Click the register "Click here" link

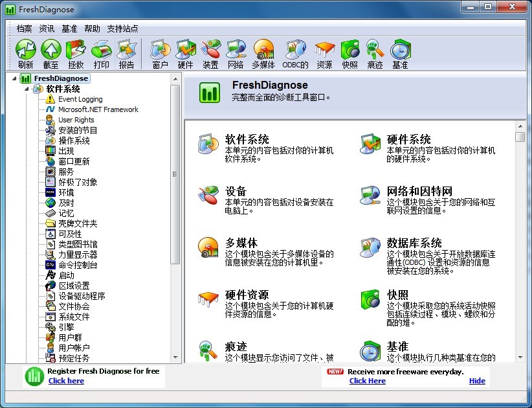pos(66,381)
